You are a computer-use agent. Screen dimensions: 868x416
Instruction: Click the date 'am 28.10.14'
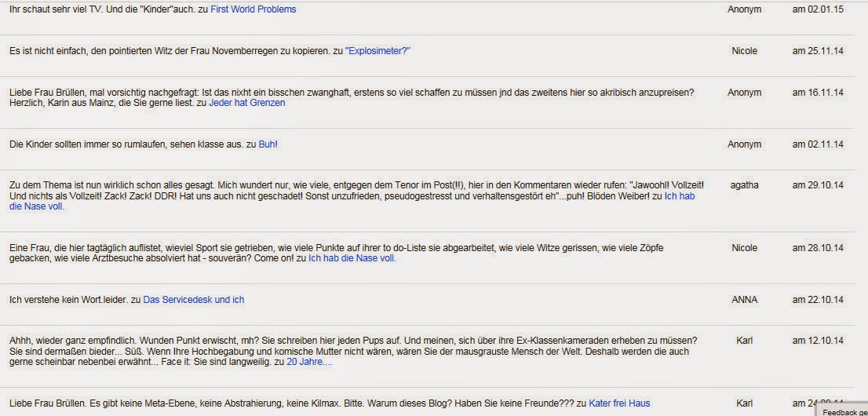(x=818, y=248)
